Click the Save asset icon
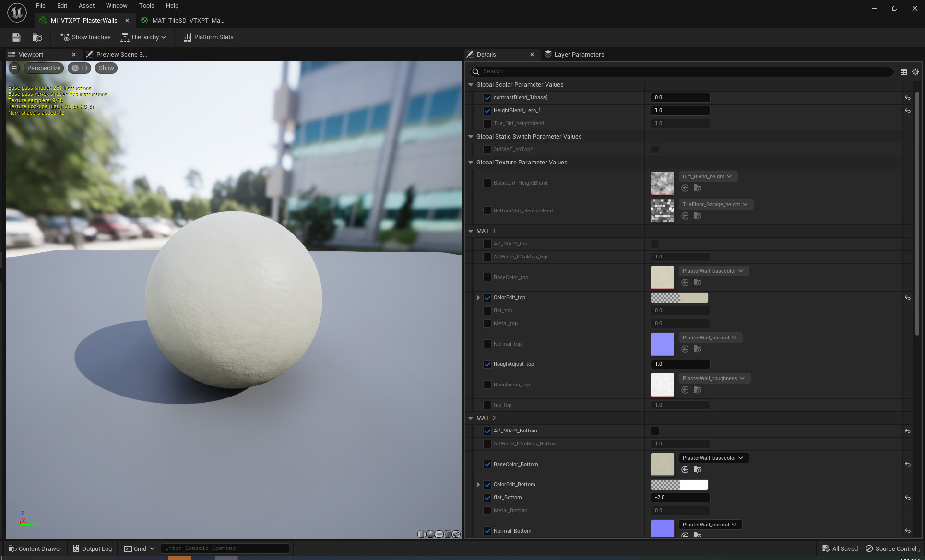 pyautogui.click(x=16, y=37)
